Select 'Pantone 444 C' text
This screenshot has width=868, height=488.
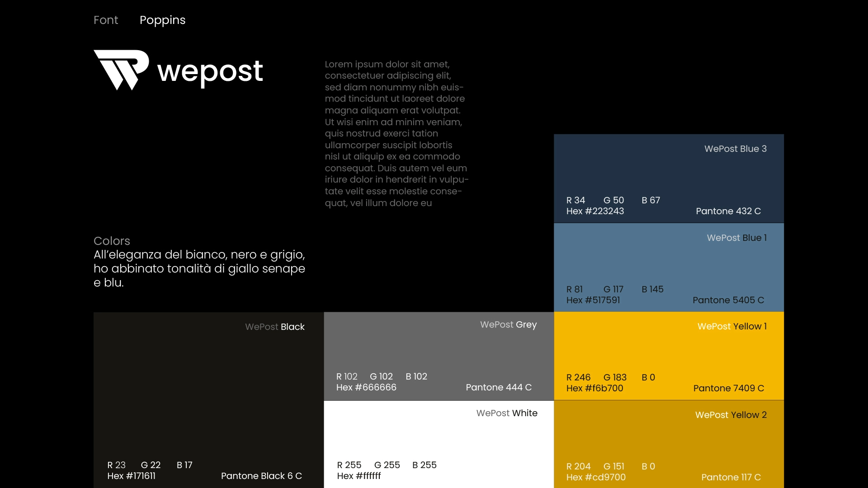(499, 387)
